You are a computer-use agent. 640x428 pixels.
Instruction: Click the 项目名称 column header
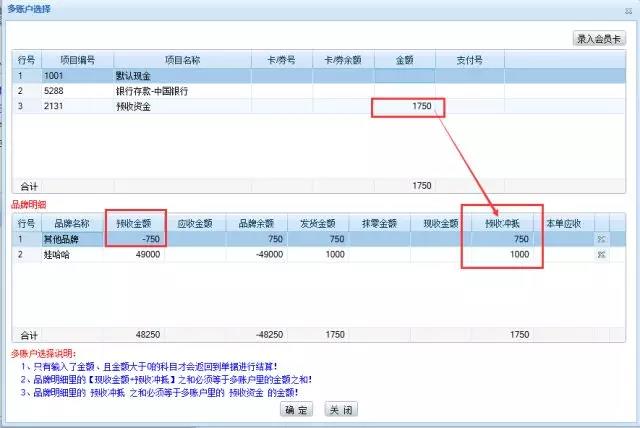pyautogui.click(x=182, y=60)
